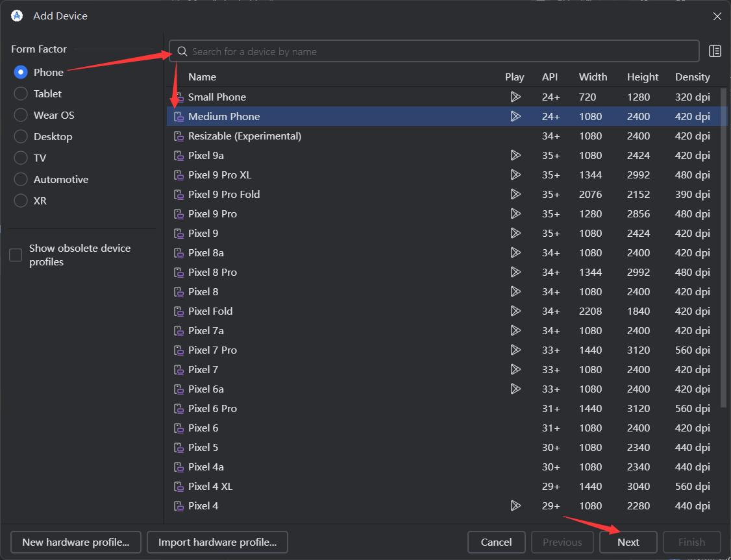
Task: Sort devices by the Density column header
Action: click(692, 77)
